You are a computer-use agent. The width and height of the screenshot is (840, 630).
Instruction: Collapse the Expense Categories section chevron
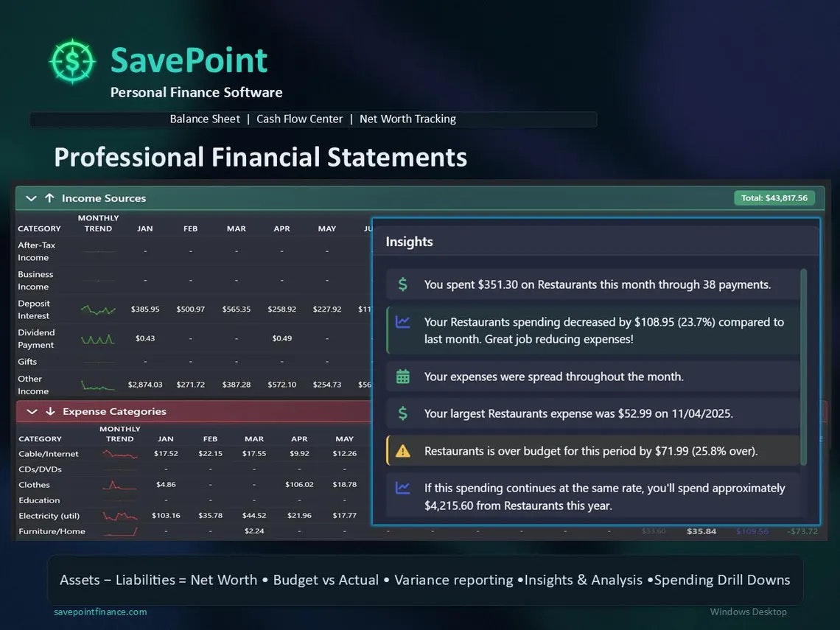click(31, 411)
